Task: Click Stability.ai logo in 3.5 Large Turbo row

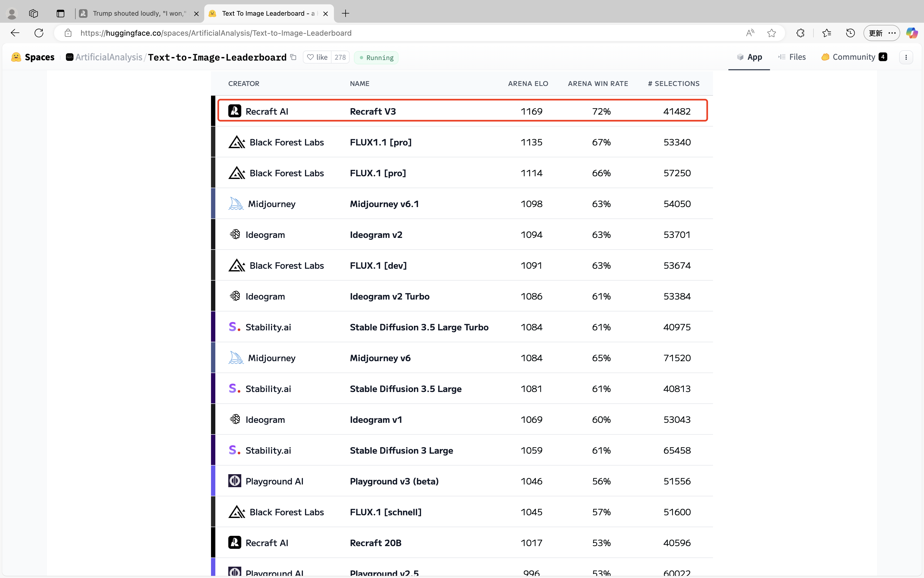Action: tap(235, 327)
